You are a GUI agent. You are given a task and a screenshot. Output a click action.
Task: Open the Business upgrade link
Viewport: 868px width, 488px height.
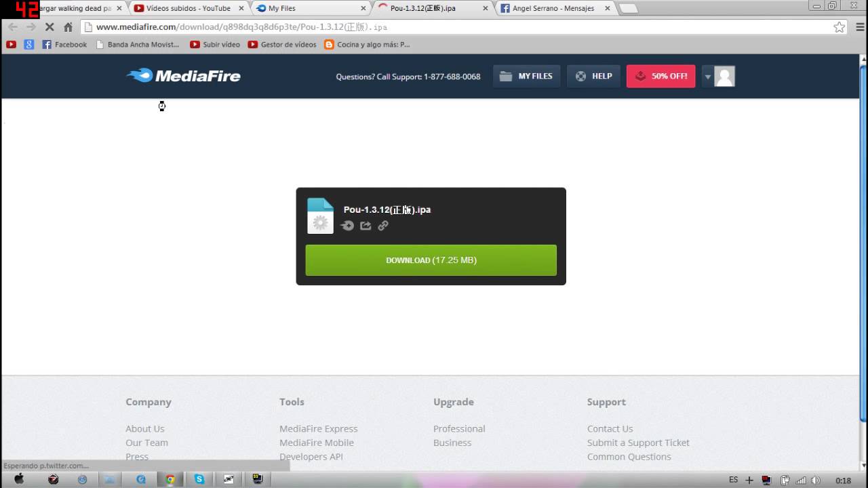coord(452,443)
